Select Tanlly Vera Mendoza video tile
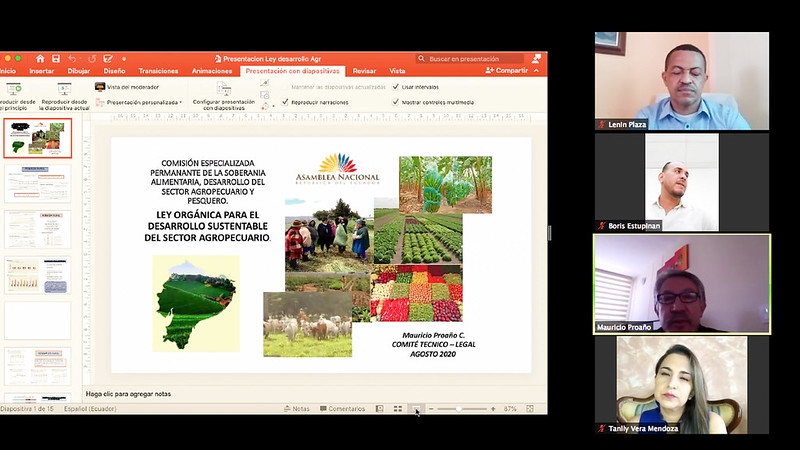This screenshot has width=800, height=450. 682,385
